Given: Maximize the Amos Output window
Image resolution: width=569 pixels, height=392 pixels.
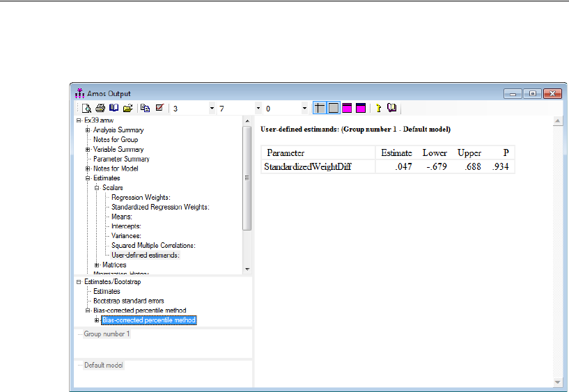Looking at the screenshot, I should 532,94.
